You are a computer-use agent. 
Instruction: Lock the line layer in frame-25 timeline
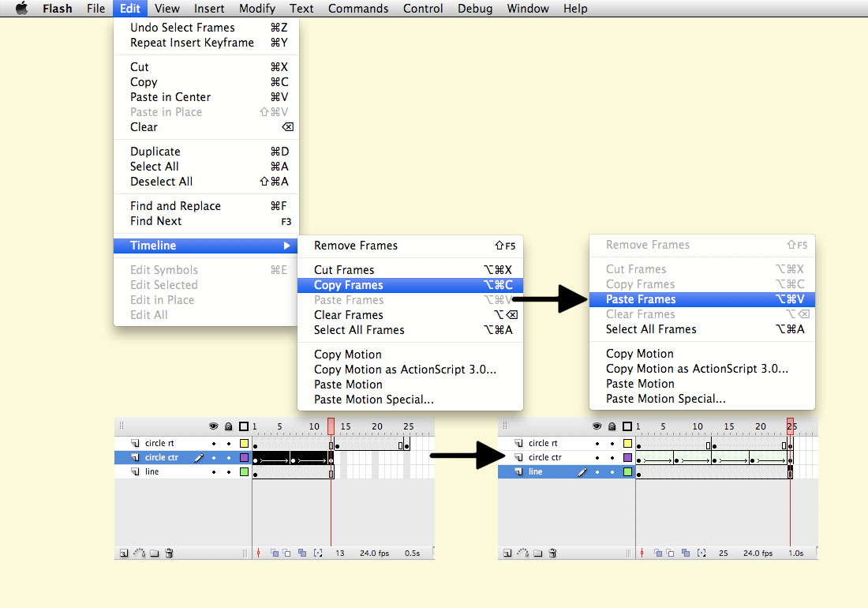[x=612, y=472]
